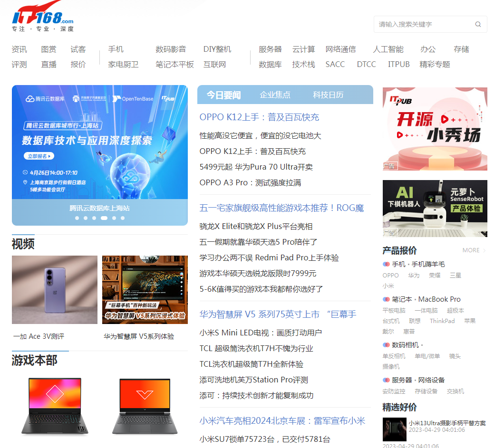
Task: Open article OPPO A3 Pro：测试强度拉满
Action: tap(251, 183)
